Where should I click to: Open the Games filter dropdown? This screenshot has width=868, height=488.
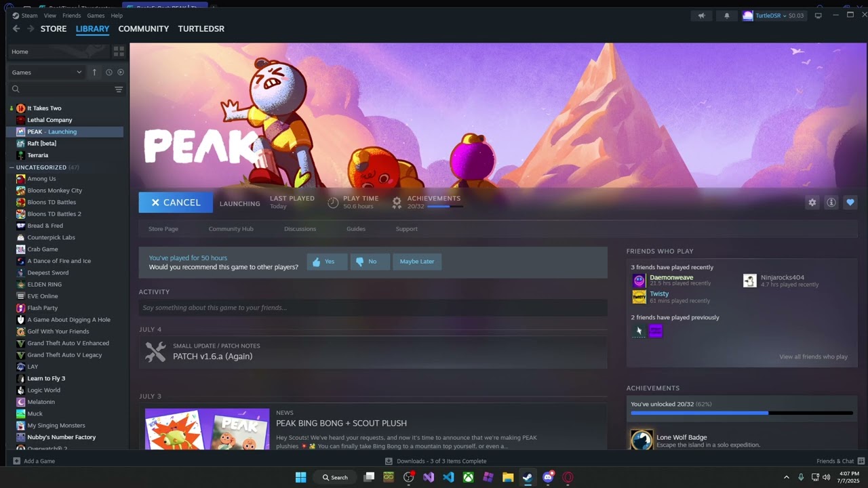(47, 73)
